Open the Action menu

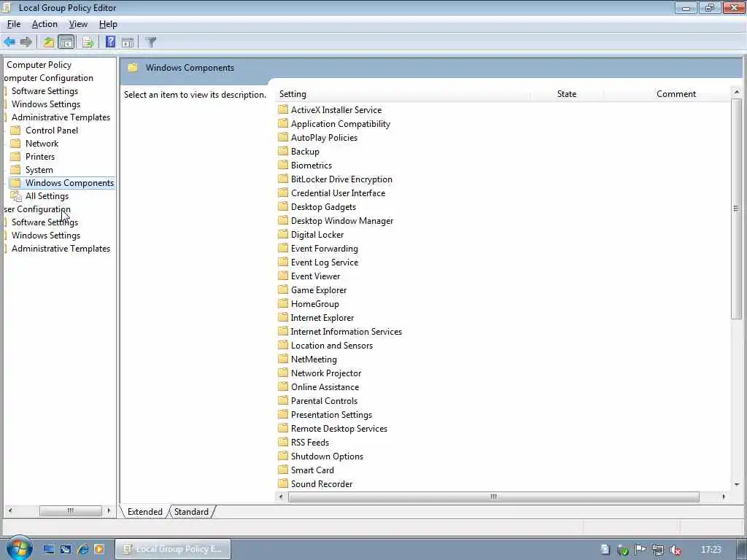[44, 24]
